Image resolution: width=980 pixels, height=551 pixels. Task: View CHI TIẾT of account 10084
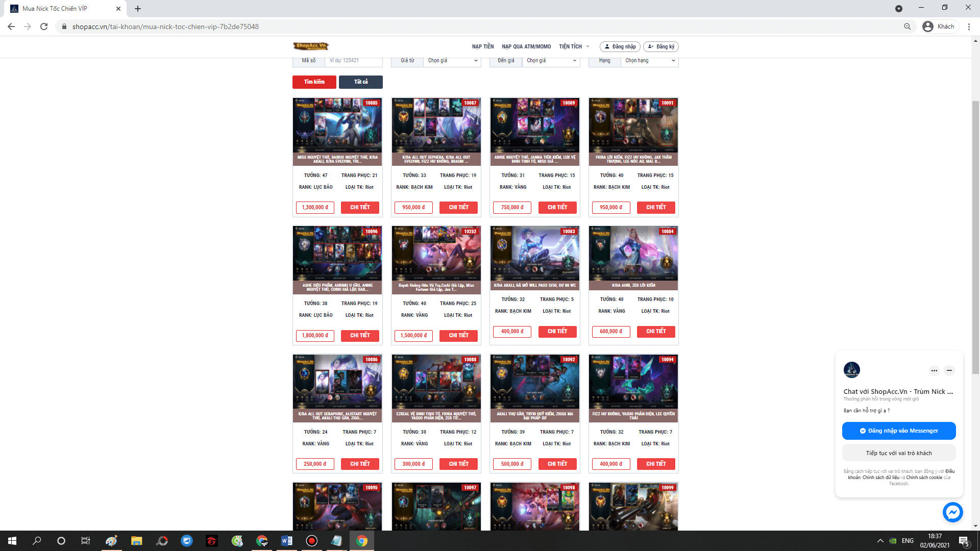tap(656, 332)
